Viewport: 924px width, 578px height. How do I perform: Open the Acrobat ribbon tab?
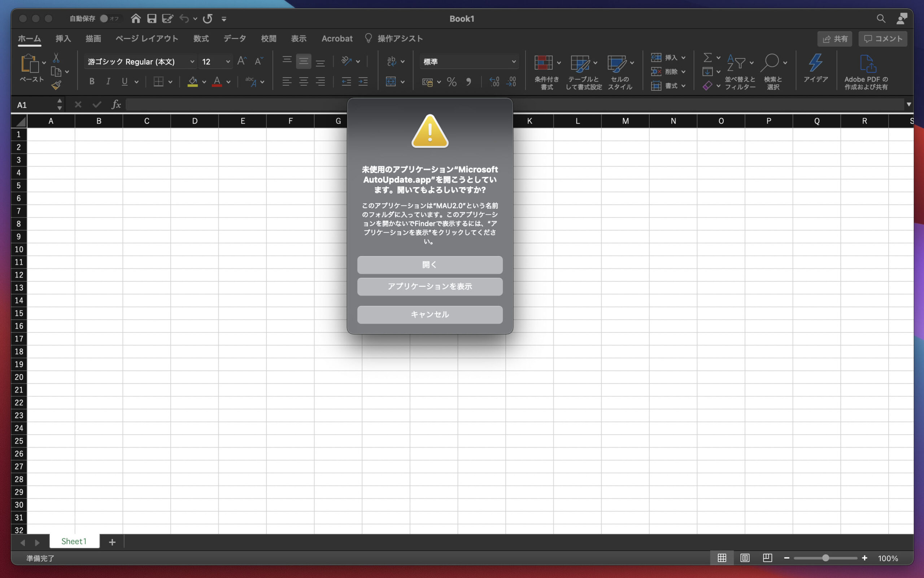[x=337, y=39]
